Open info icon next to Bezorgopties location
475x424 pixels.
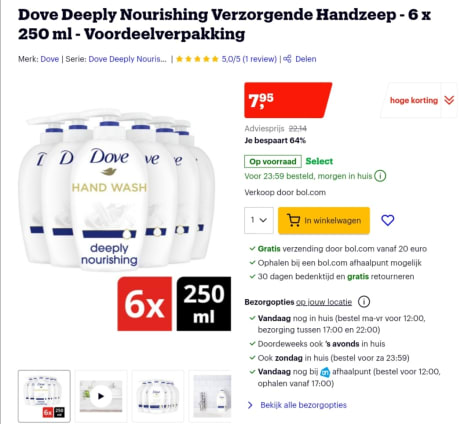point(364,302)
